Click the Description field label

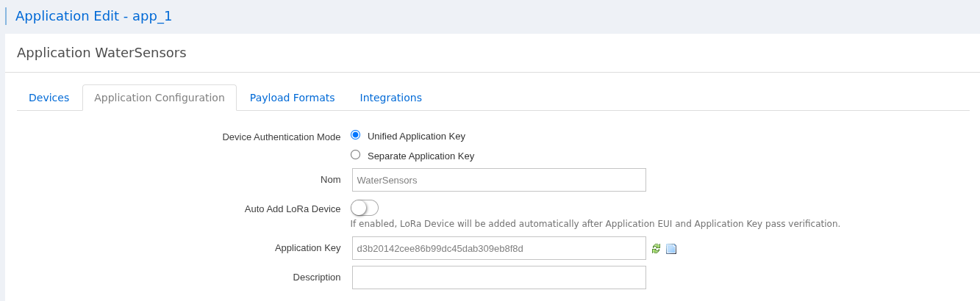tap(316, 278)
